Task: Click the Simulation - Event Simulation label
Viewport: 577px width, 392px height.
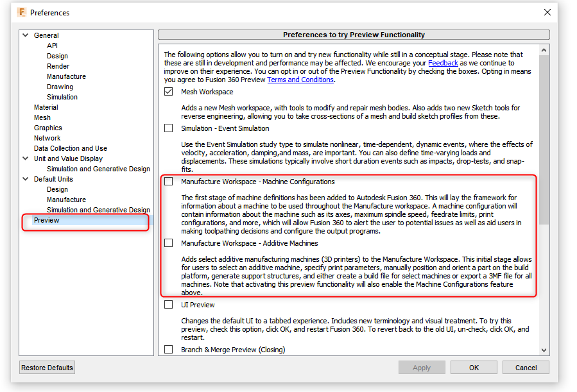Action: (x=225, y=128)
